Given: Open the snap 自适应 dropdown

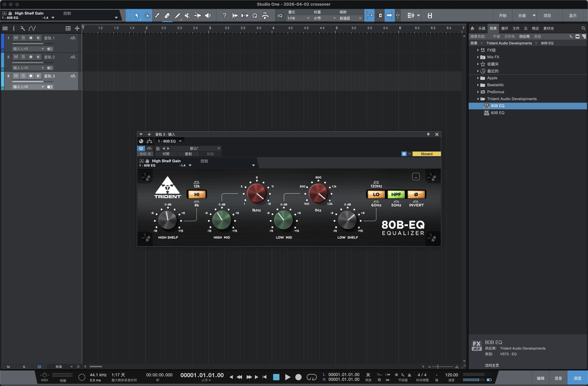Looking at the screenshot, I should pos(351,18).
